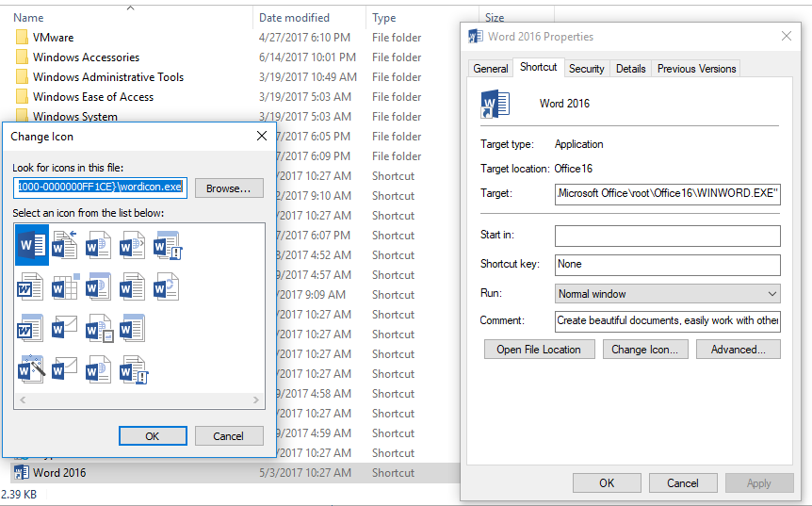Screen dimensions: 812x506
Task: Sort files by the Size column header
Action: [x=495, y=18]
